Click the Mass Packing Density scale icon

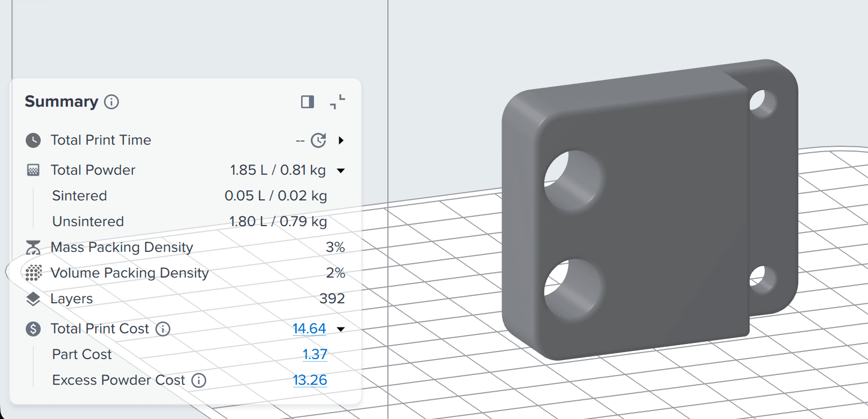click(x=33, y=248)
